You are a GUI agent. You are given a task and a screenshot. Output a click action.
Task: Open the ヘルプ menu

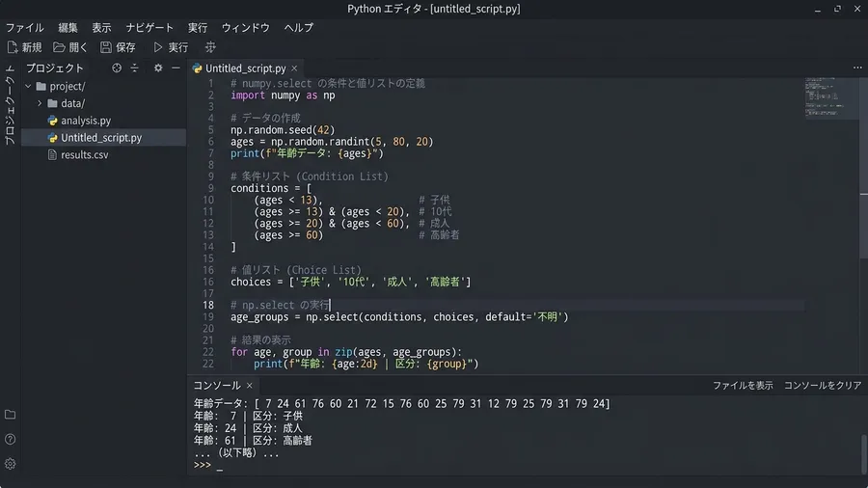coord(299,28)
